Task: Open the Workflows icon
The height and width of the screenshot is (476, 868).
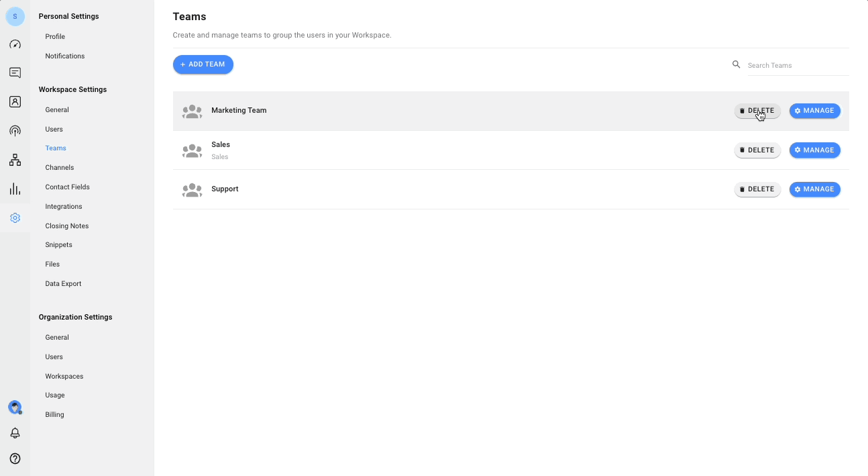Action: 15,159
